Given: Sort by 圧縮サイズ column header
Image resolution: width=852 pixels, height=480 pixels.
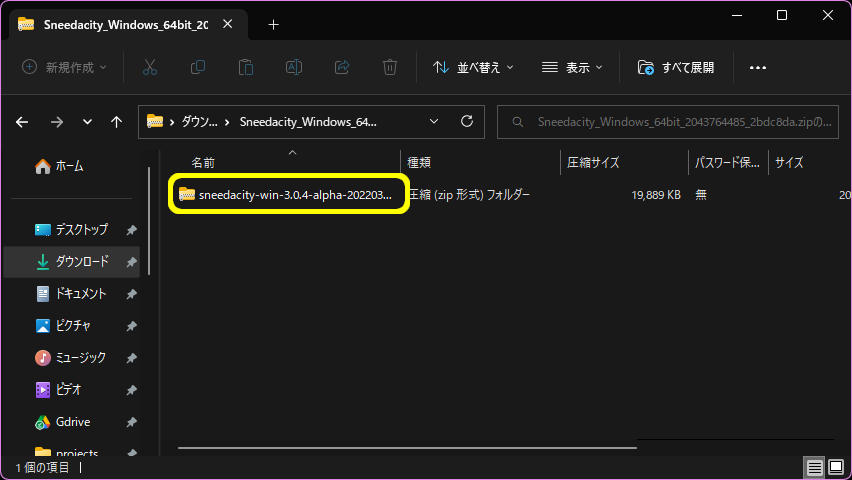Looking at the screenshot, I should (x=593, y=163).
